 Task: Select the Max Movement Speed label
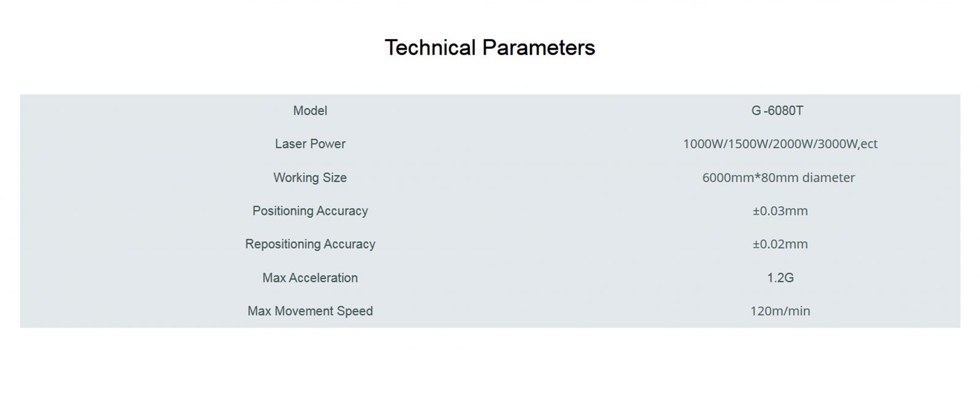[310, 311]
